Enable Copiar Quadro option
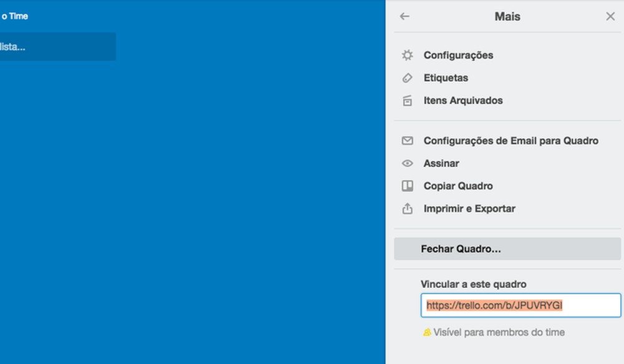 (x=458, y=186)
